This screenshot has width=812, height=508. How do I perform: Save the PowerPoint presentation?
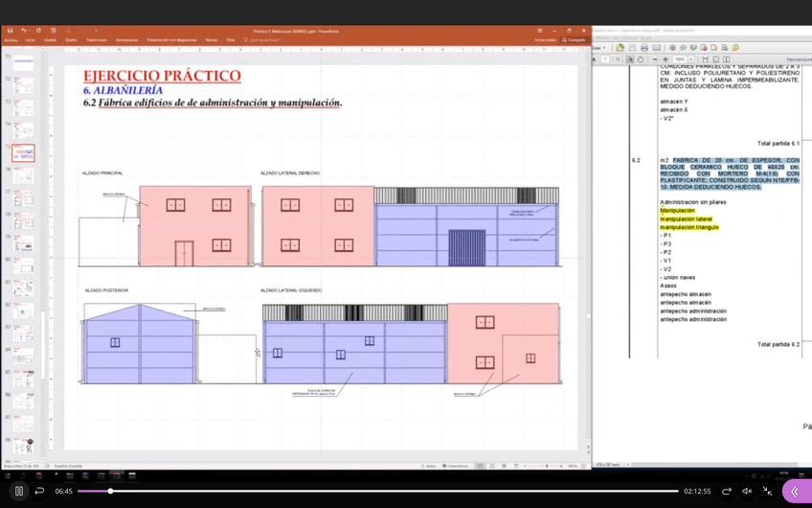[10, 31]
